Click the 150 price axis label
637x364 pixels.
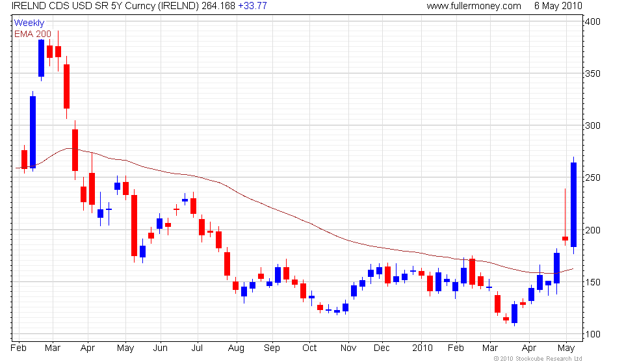coord(593,282)
